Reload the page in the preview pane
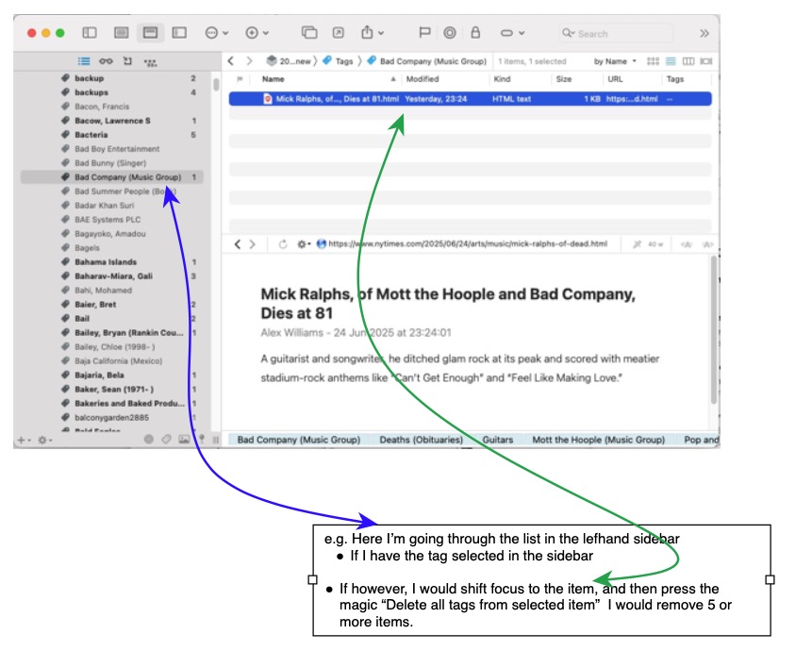This screenshot has width=812, height=651. [x=283, y=244]
